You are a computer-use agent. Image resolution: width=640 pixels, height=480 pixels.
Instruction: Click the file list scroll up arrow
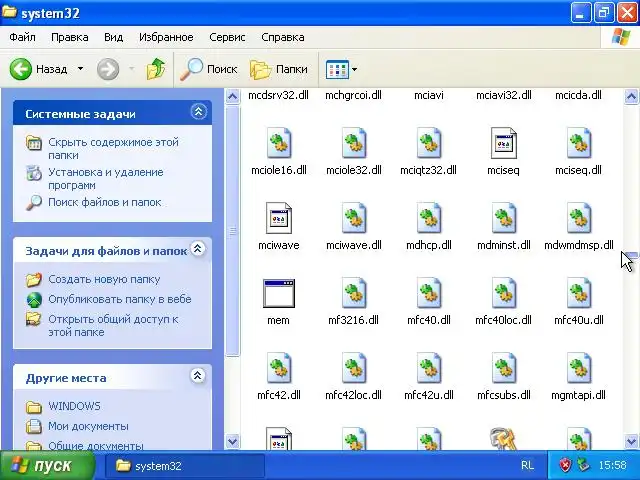pos(631,97)
